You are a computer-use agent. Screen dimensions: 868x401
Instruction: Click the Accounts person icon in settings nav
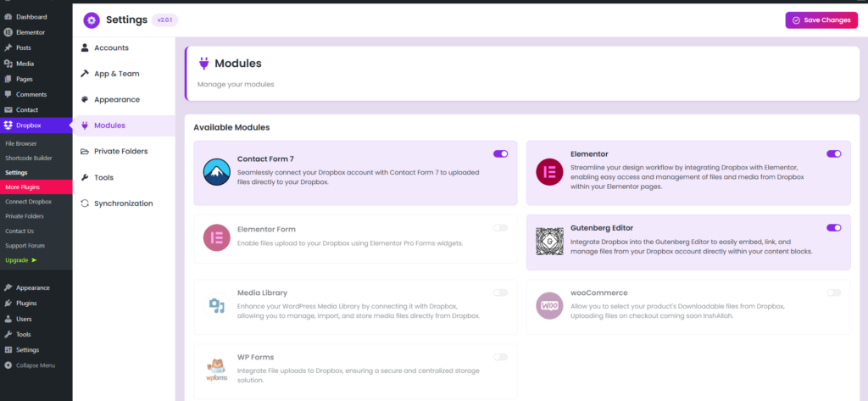pos(85,47)
